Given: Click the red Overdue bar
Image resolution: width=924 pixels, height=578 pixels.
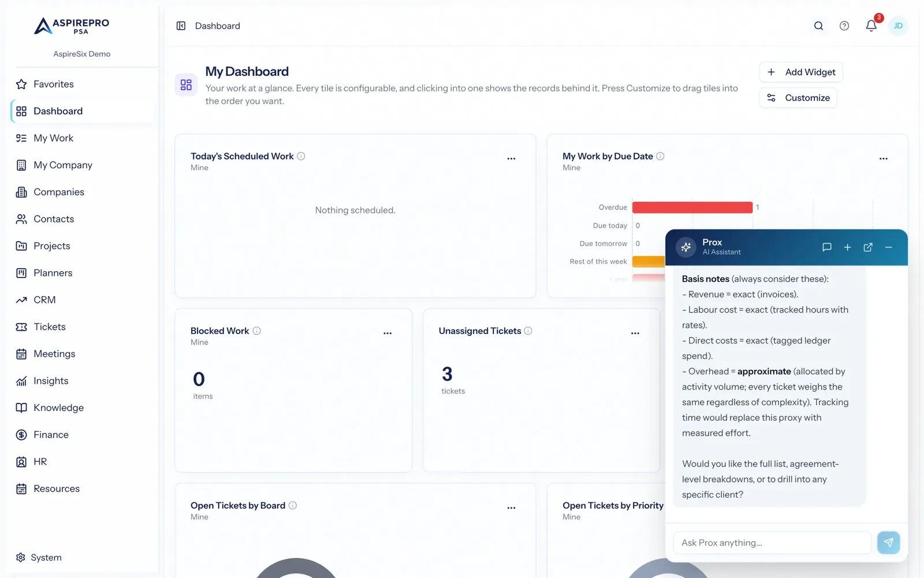Looking at the screenshot, I should point(692,208).
